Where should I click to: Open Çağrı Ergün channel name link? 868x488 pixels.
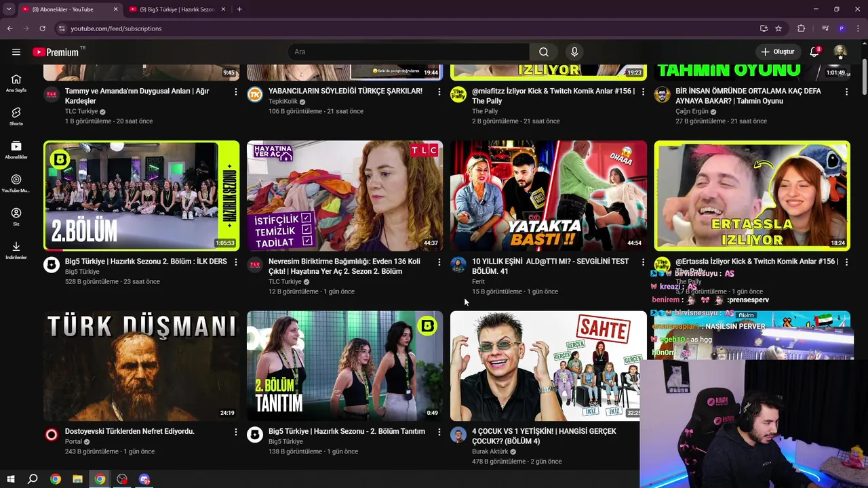coord(692,111)
